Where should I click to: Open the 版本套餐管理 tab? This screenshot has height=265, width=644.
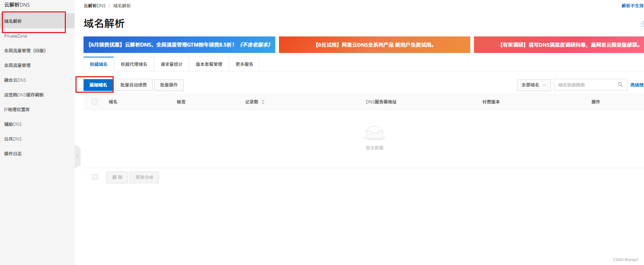coord(209,64)
